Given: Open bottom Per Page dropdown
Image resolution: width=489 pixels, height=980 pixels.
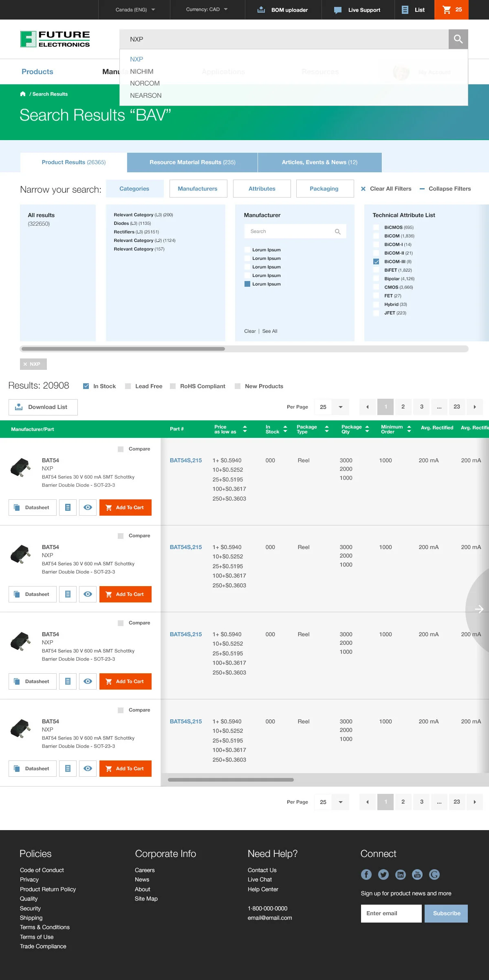Looking at the screenshot, I should point(332,802).
